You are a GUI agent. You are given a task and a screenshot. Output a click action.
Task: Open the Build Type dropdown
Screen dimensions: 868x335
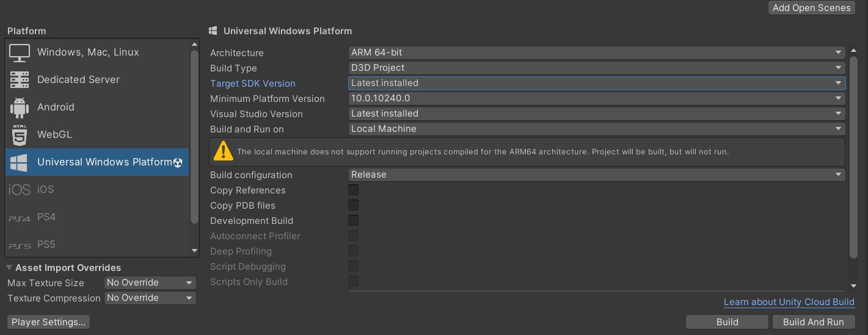coord(596,68)
